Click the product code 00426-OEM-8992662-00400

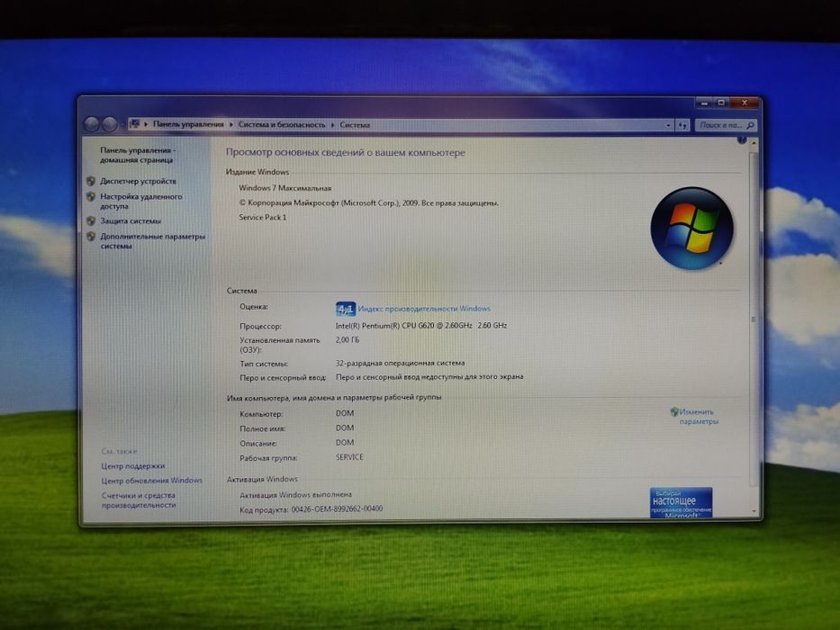pos(337,508)
